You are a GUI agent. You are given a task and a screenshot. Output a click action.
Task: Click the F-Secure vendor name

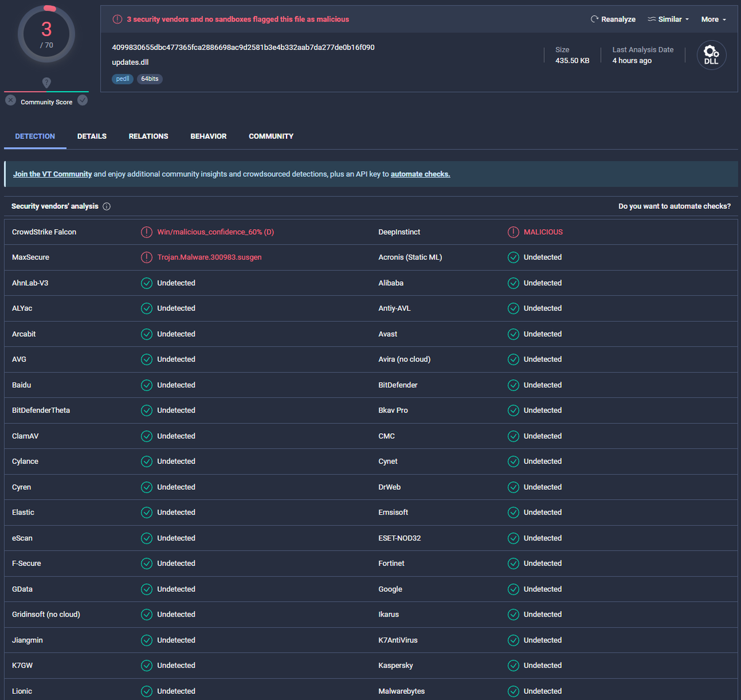coord(27,563)
